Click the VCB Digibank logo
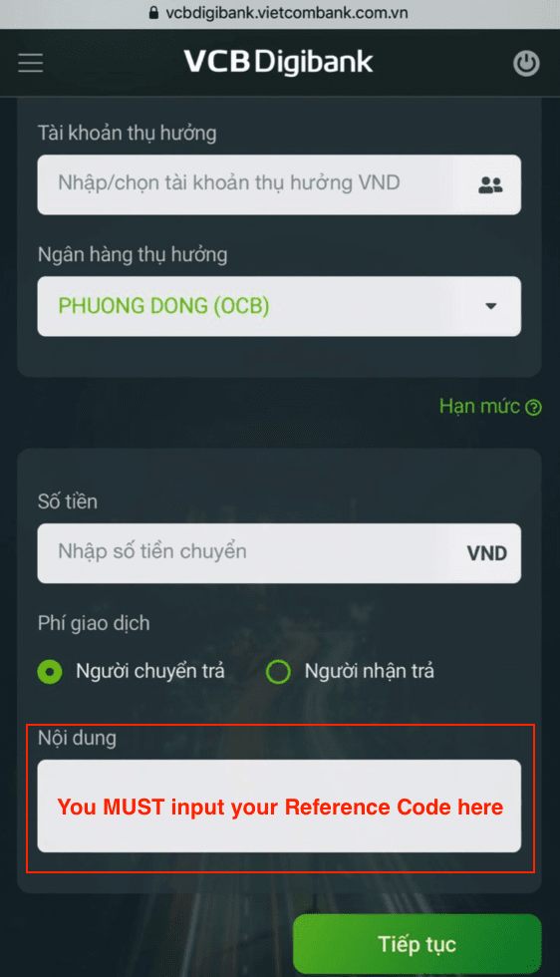This screenshot has width=560, height=977. click(x=278, y=62)
